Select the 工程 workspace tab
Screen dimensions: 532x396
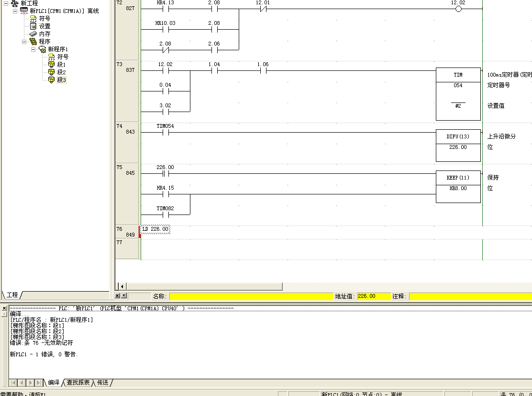pos(12,295)
